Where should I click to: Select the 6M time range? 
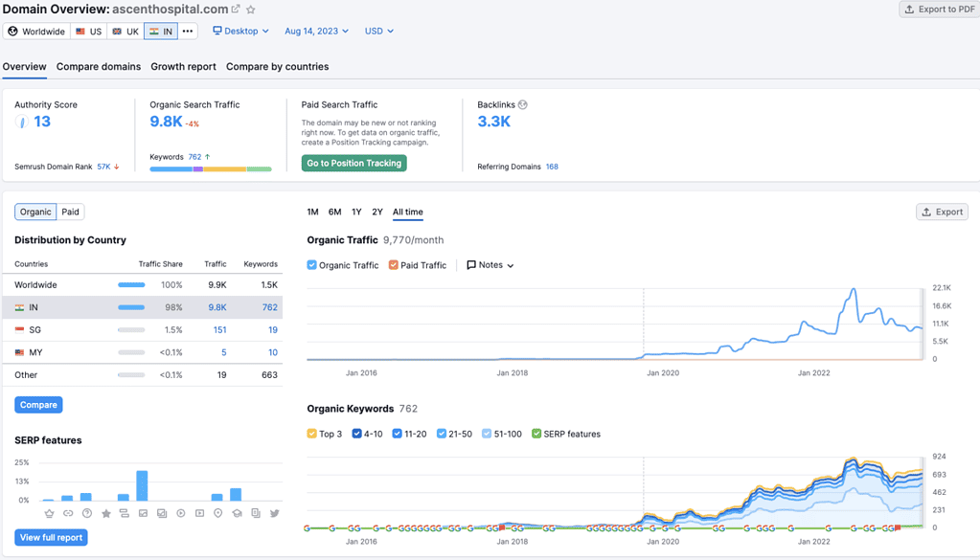(335, 212)
